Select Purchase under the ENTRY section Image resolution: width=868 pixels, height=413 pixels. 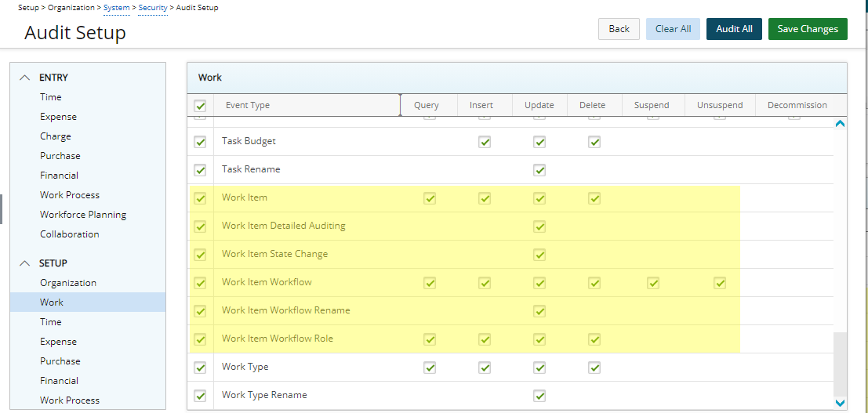pos(60,156)
